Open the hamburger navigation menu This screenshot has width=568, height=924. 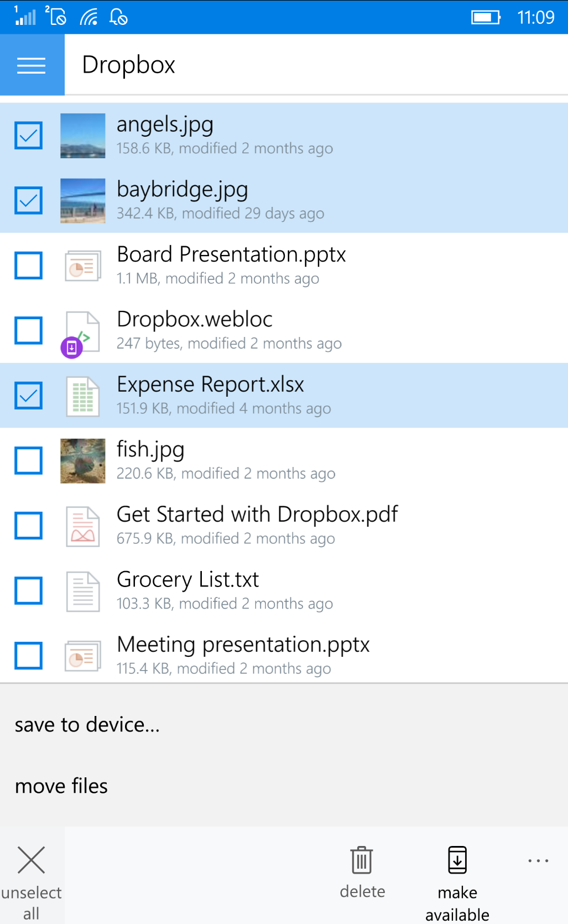32,65
